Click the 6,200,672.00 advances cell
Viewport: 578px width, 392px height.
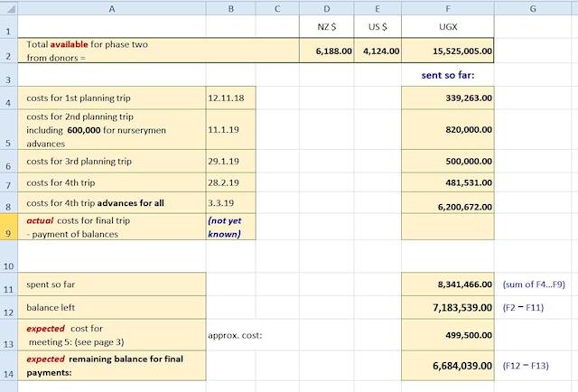pyautogui.click(x=448, y=204)
